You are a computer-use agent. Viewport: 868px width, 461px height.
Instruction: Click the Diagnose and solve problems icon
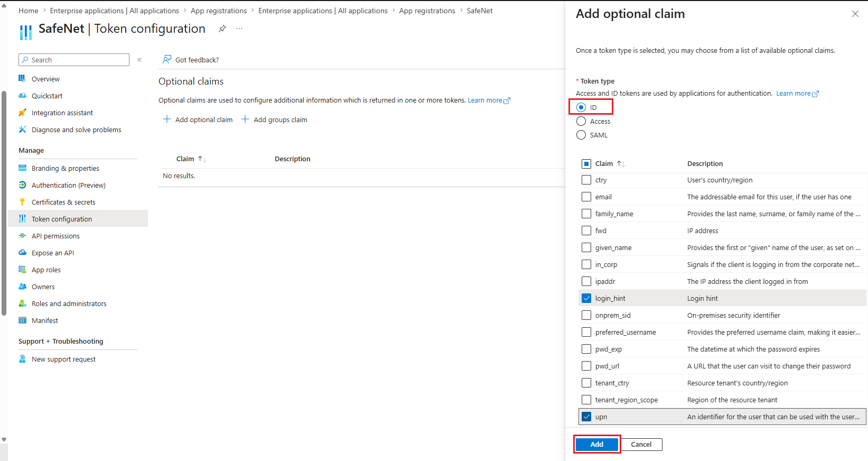22,130
